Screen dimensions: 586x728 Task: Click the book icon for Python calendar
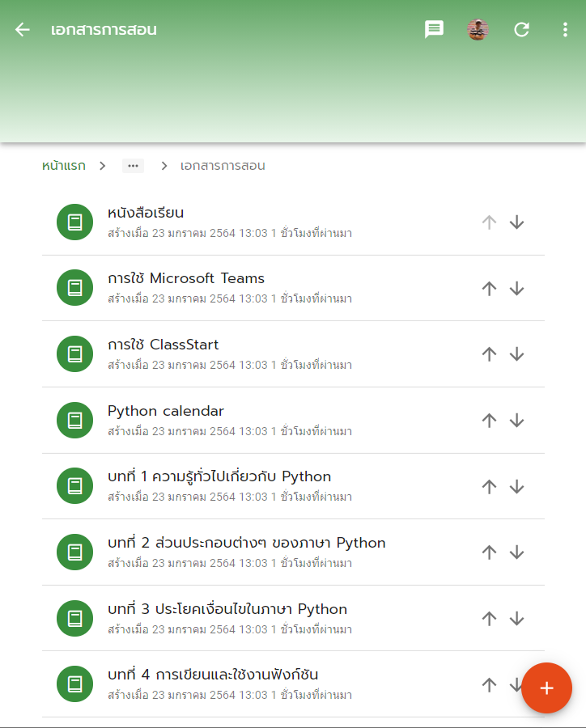coord(74,420)
